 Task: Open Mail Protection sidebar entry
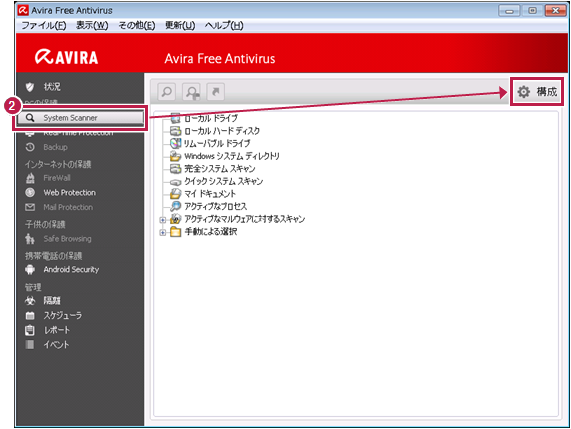pyautogui.click(x=68, y=207)
